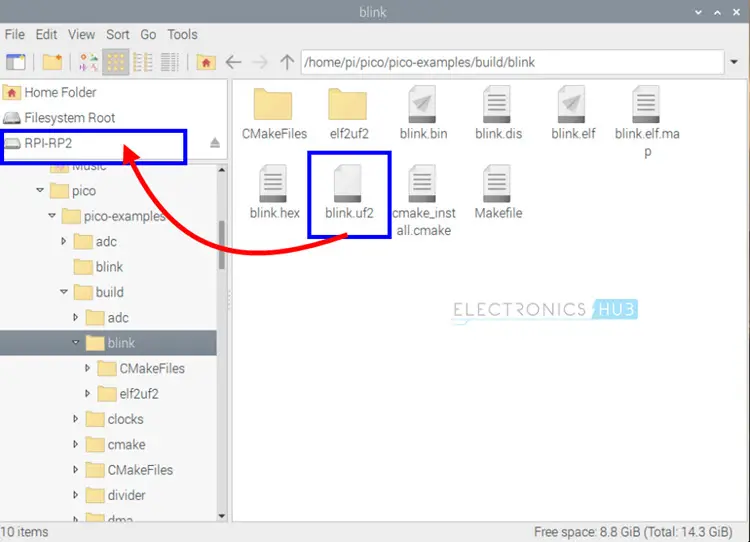This screenshot has height=542, width=750.
Task: Eject the RPI-RP2 drive
Action: tap(214, 143)
